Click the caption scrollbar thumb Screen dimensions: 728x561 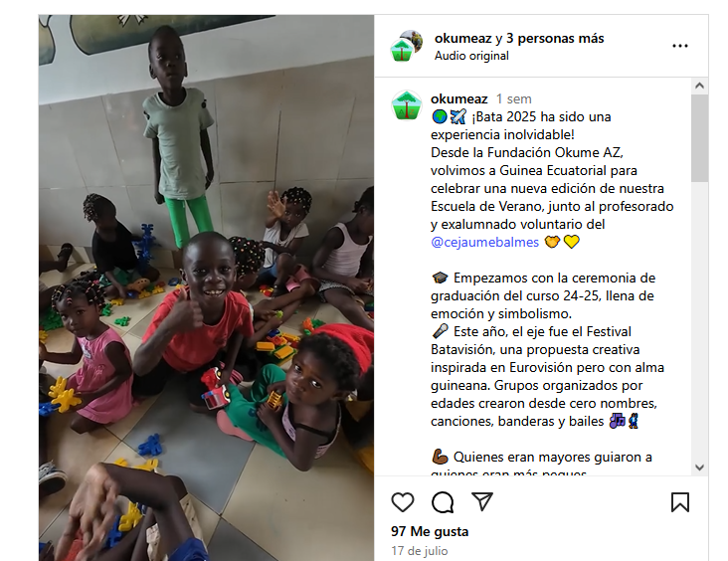699,138
